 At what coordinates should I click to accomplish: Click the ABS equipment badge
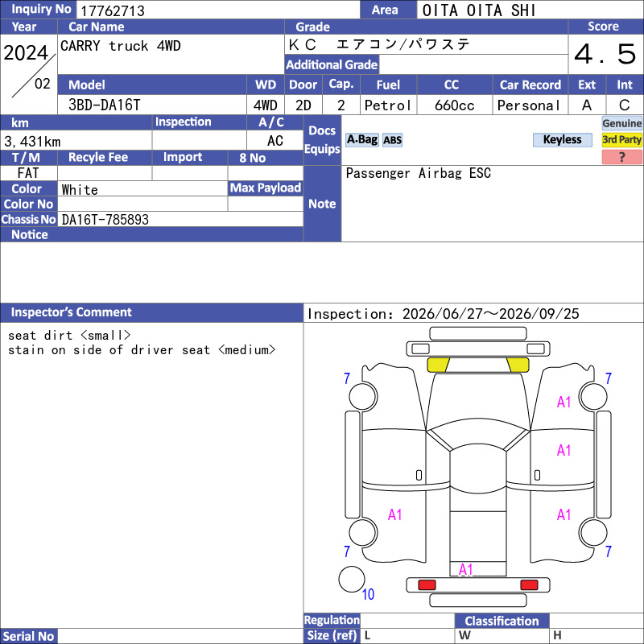(392, 140)
